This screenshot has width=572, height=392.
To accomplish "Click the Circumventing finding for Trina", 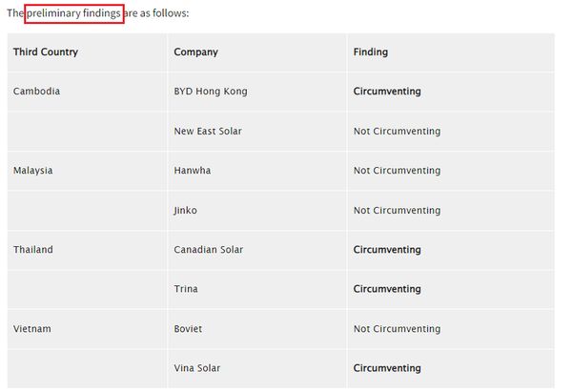I will click(x=387, y=289).
